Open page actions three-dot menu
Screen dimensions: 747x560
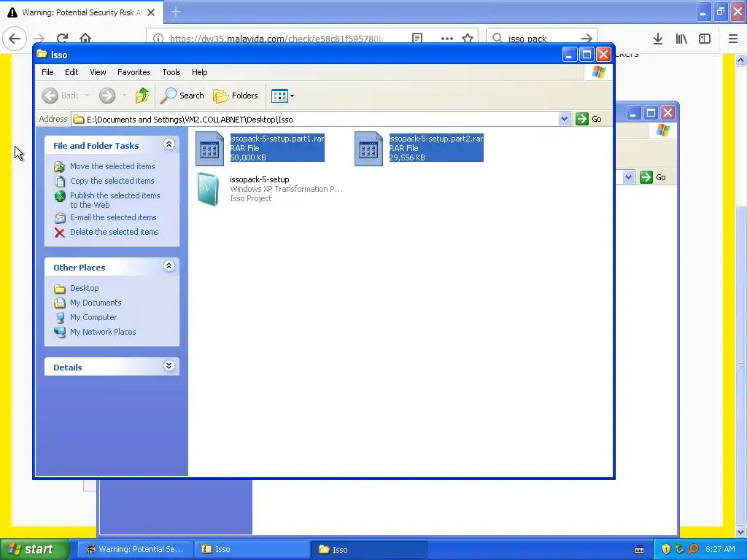(x=447, y=38)
